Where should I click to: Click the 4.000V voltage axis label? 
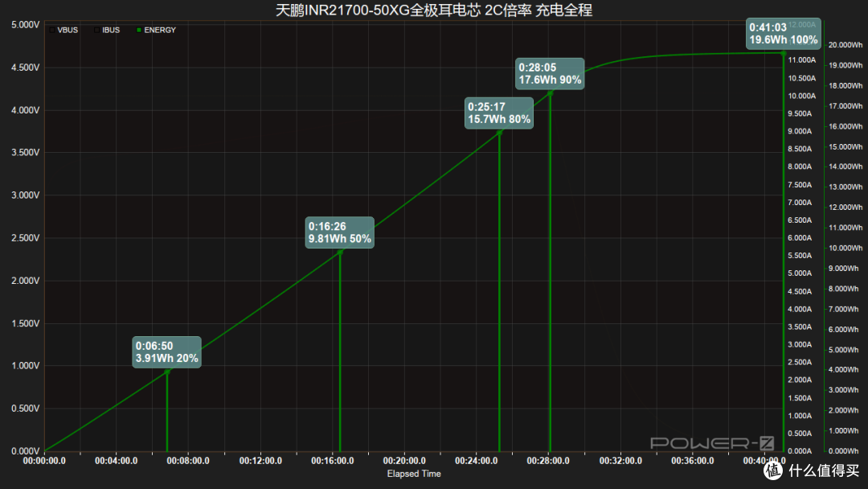[26, 110]
